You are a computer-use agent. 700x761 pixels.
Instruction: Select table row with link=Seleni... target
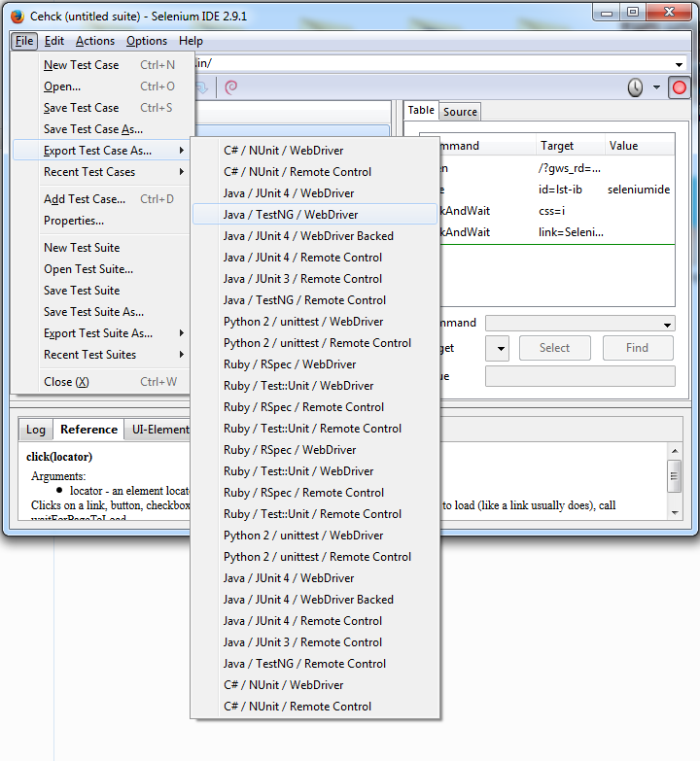557,232
